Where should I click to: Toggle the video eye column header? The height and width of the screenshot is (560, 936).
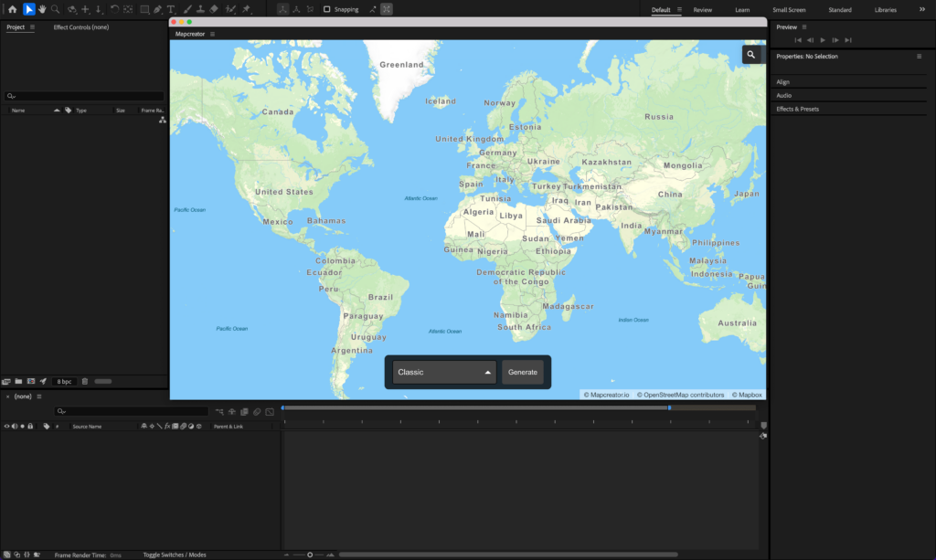pos(6,427)
